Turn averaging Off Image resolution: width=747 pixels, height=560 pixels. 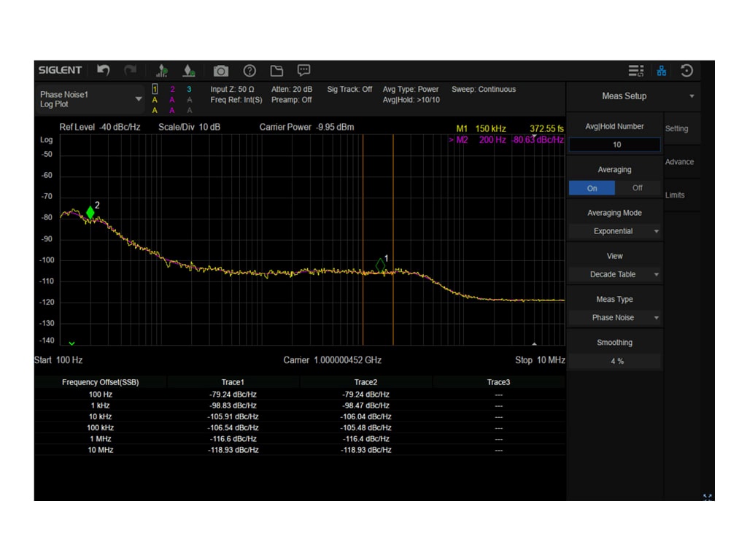pos(638,188)
